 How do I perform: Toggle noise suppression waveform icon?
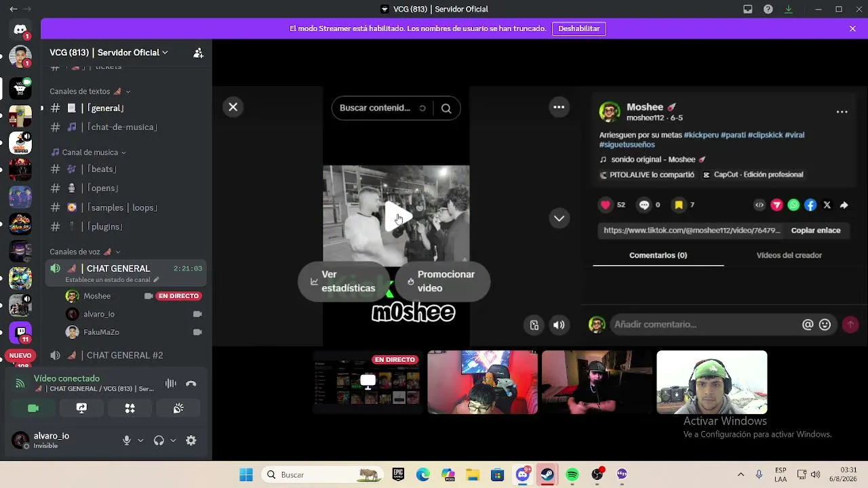pyautogui.click(x=171, y=384)
